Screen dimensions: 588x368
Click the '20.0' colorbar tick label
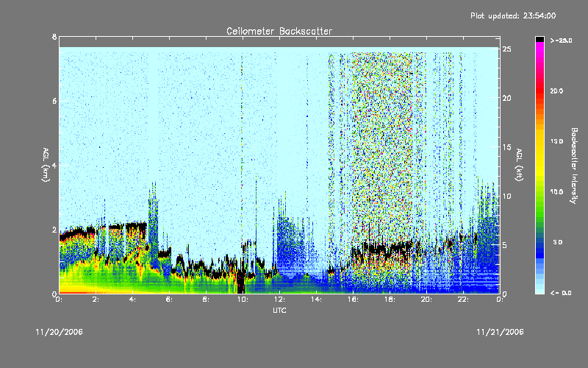tap(556, 91)
